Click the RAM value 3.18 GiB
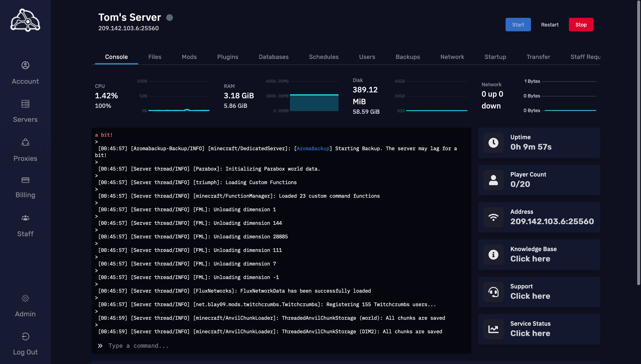 239,96
